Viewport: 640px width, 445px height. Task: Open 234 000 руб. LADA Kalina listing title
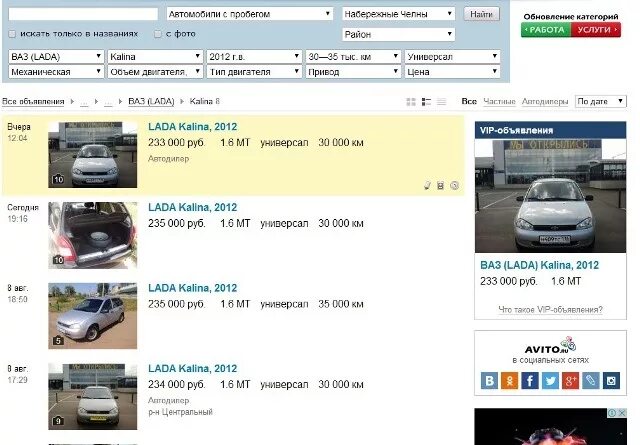pos(193,369)
